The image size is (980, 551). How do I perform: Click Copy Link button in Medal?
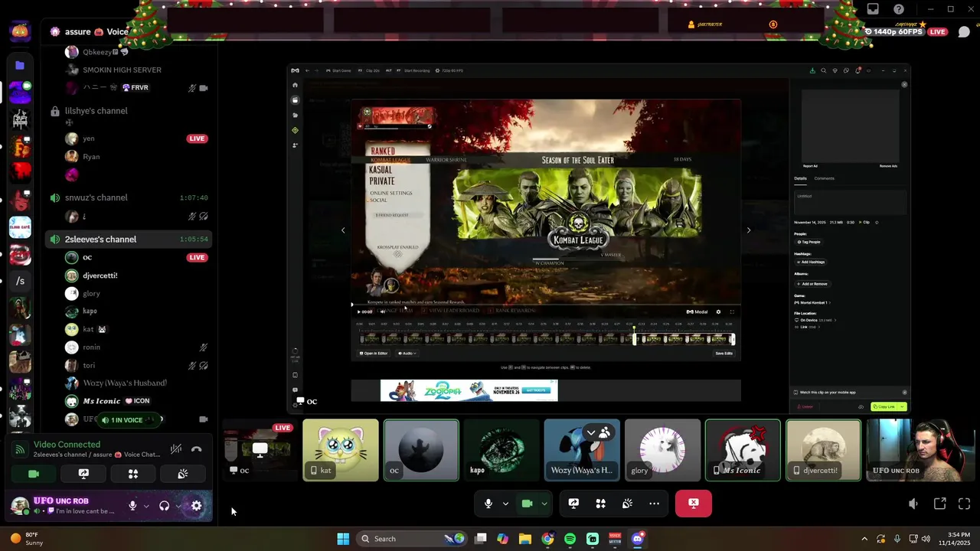click(884, 406)
